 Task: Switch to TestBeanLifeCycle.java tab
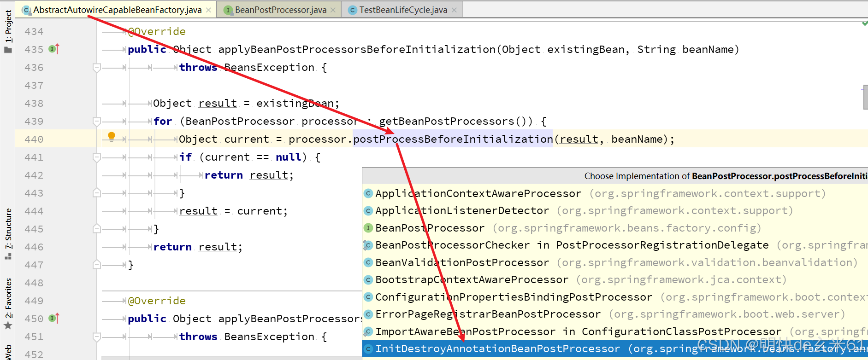(x=403, y=10)
